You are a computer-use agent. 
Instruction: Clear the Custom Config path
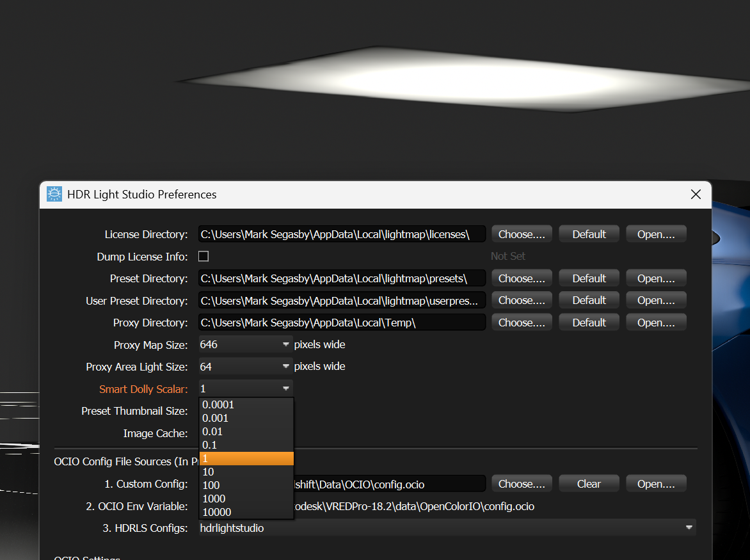pos(588,483)
